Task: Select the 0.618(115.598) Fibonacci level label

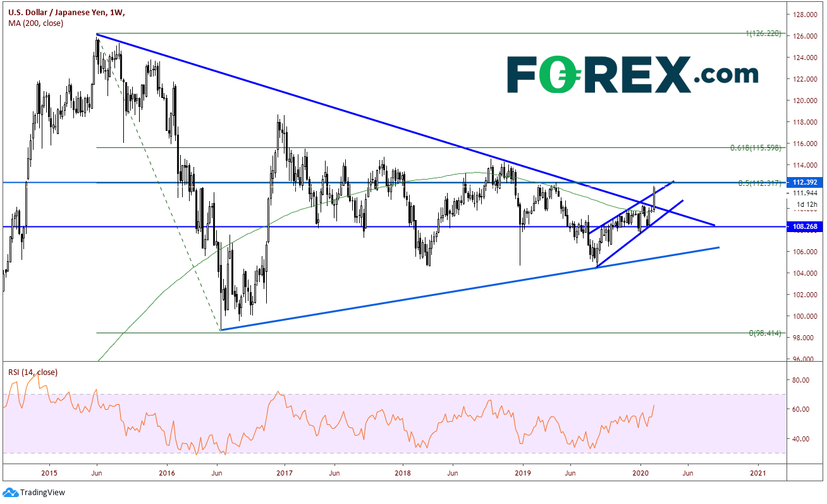Action: (x=755, y=147)
